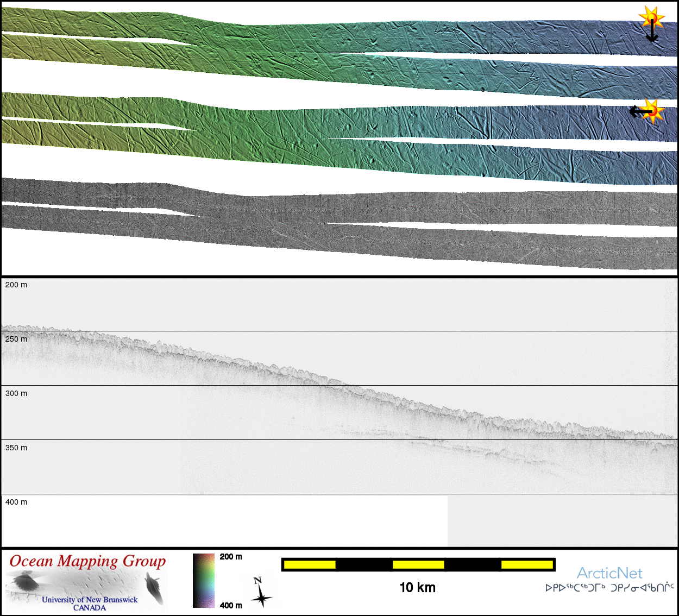
Task: Click the north arrow compass rose
Action: (x=261, y=592)
